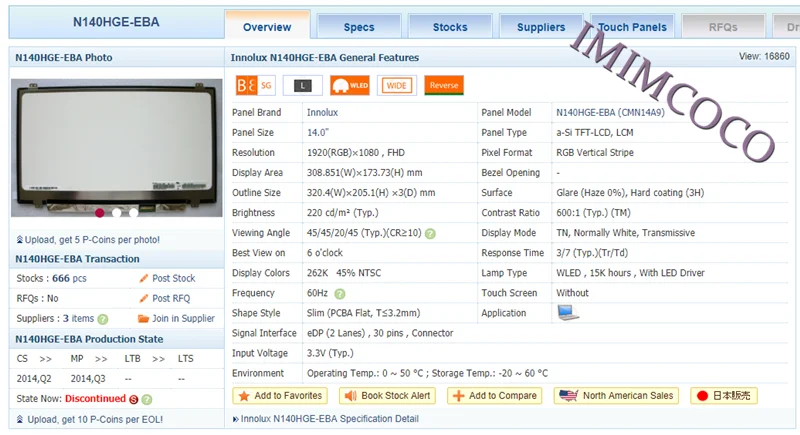
Task: Click the Suppliers 3 items count
Action: click(79, 318)
